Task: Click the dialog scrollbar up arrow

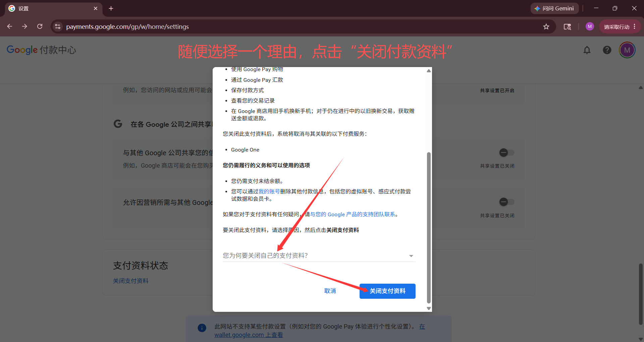Action: click(429, 71)
